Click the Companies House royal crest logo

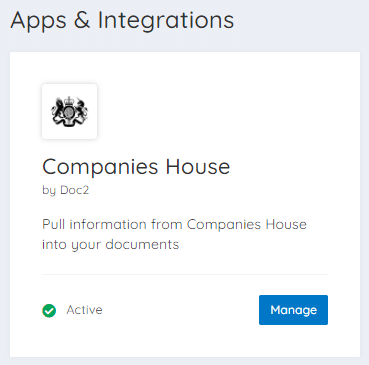coord(70,112)
